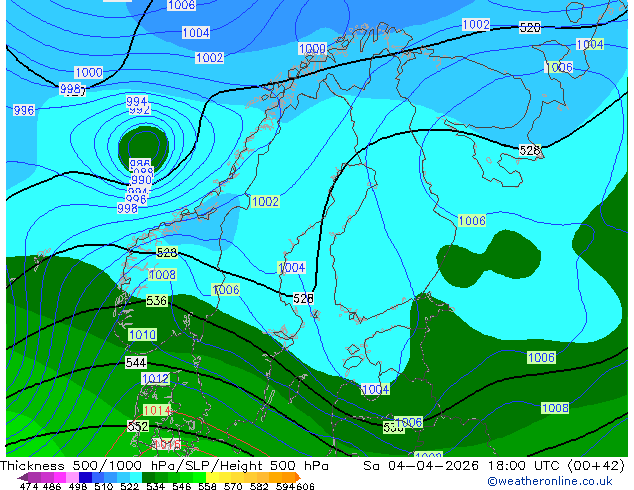
Task: Click the weatheronline.co.uk copyright link
Action: 550,481
